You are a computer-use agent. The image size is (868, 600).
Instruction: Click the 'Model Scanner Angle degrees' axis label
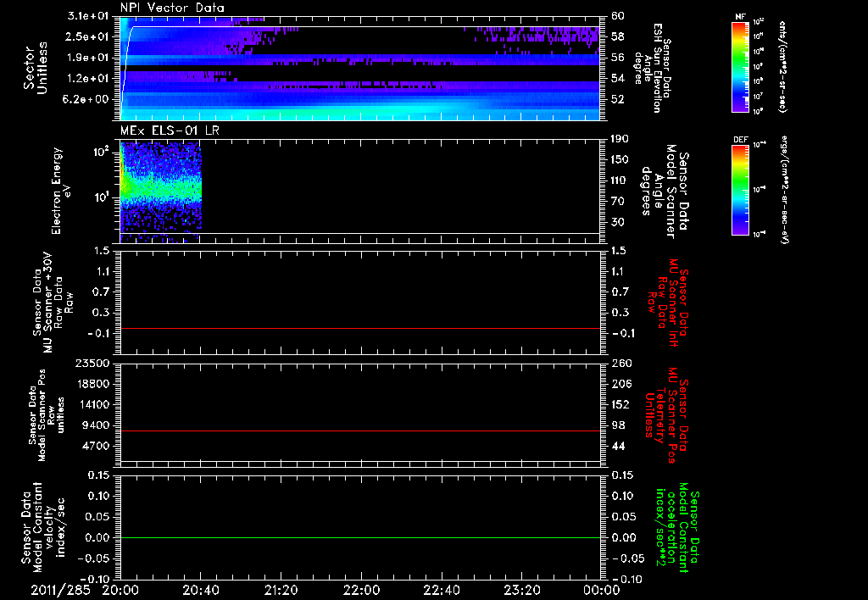tap(665, 192)
